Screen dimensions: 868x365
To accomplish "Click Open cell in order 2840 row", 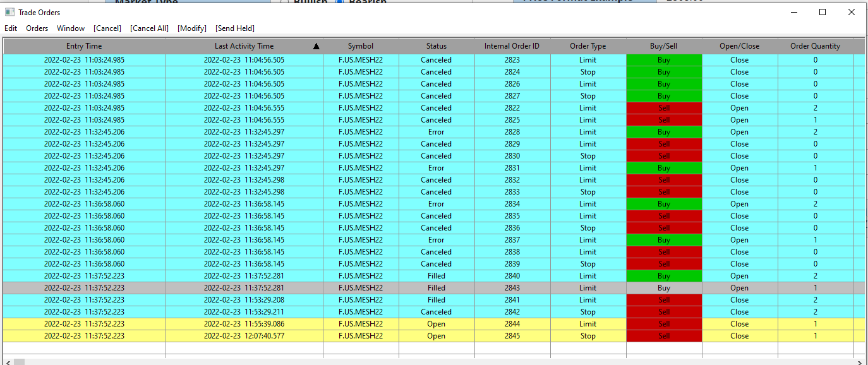I will (x=740, y=276).
